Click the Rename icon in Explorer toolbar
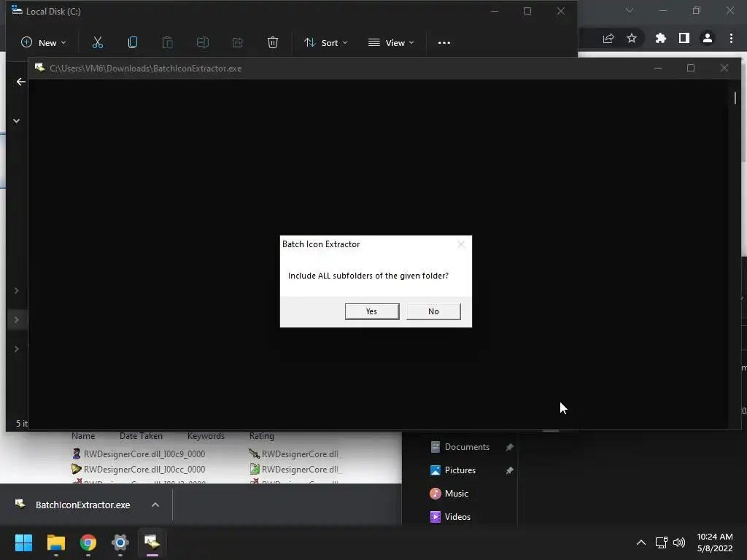Screen dimensions: 747x560 click(203, 43)
